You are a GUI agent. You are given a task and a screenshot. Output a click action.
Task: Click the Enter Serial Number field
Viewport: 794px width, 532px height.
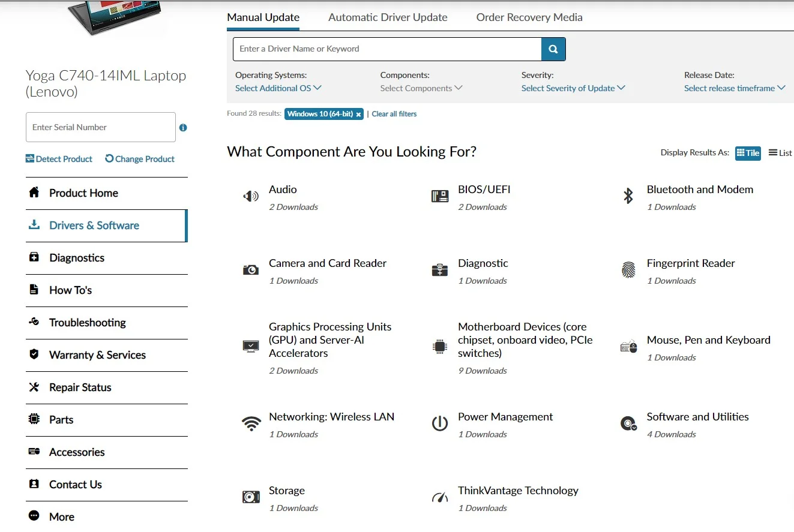pos(101,127)
